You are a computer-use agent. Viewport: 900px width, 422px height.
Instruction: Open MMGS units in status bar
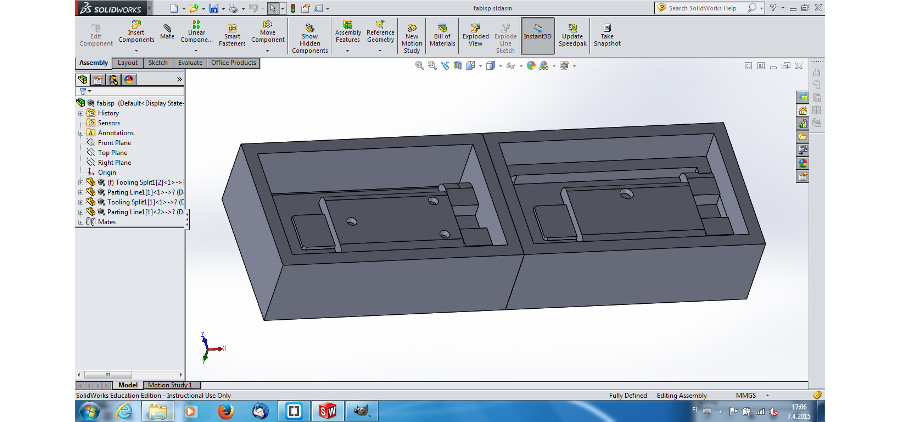pos(745,396)
